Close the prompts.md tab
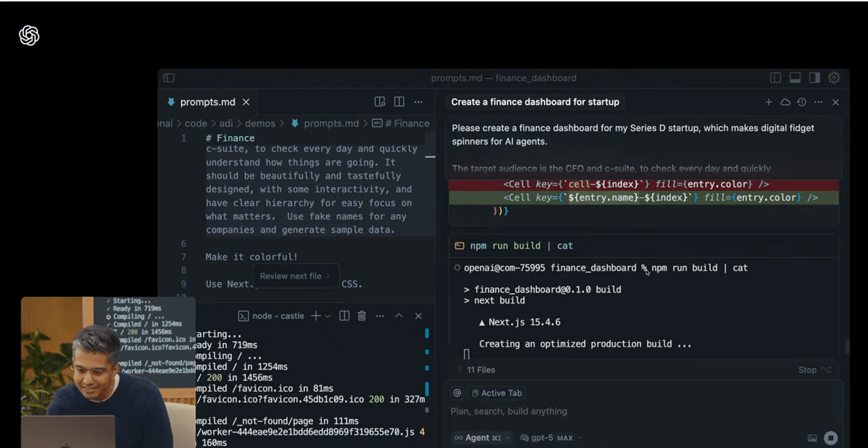The width and height of the screenshot is (868, 448). (246, 102)
